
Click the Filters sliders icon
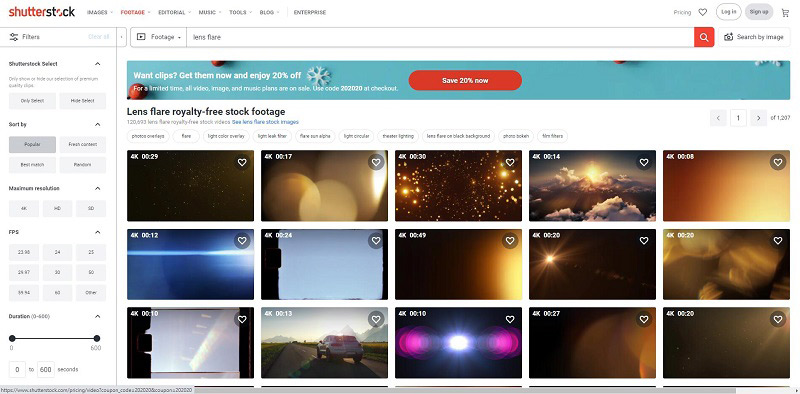14,37
